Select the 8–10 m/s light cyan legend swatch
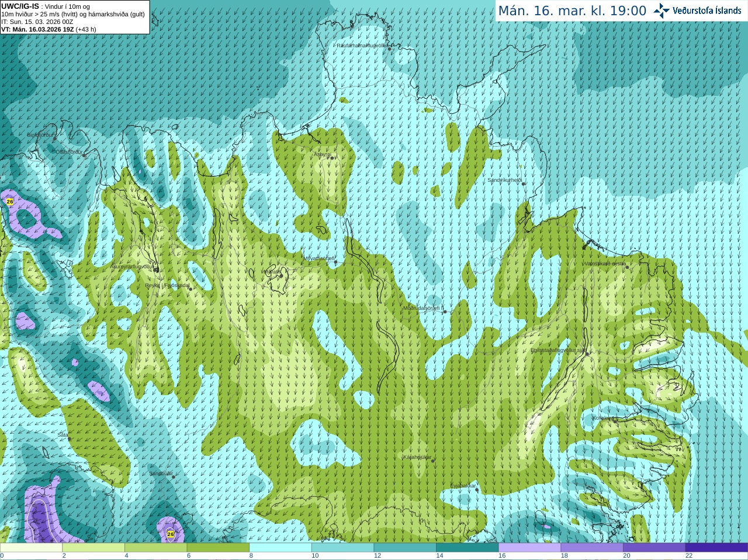This screenshot has width=748, height=560. point(280,548)
